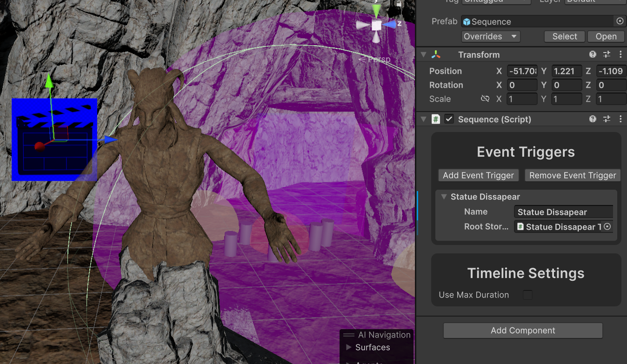Click the AI Navigation overlay title
Image resolution: width=627 pixels, height=364 pixels.
click(x=384, y=335)
